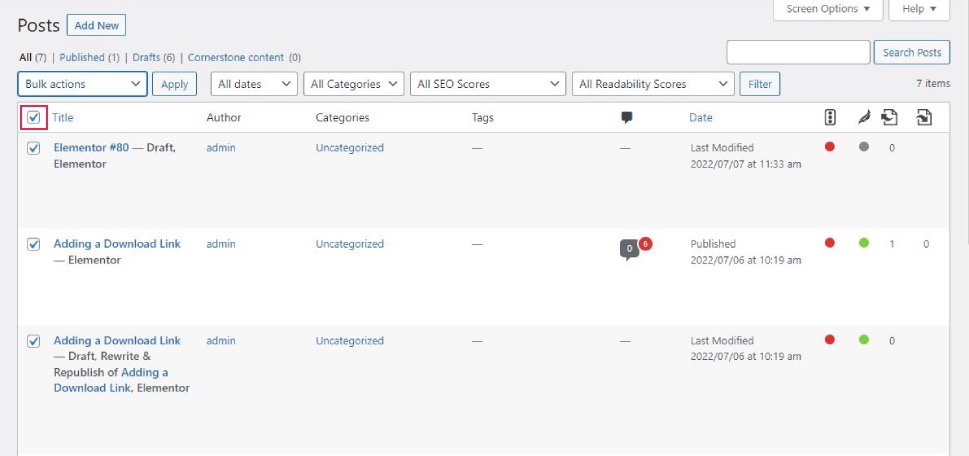
Task: Click the Add New button
Action: pyautogui.click(x=96, y=26)
